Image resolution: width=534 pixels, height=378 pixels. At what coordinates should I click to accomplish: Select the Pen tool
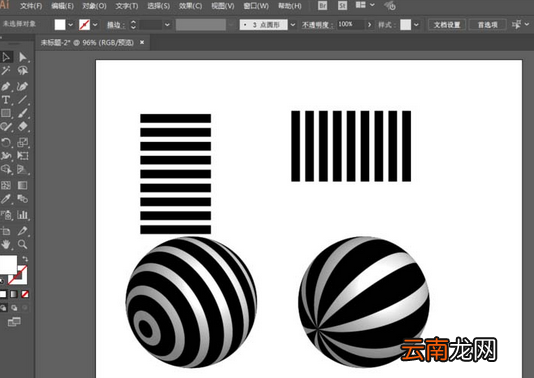(6, 86)
